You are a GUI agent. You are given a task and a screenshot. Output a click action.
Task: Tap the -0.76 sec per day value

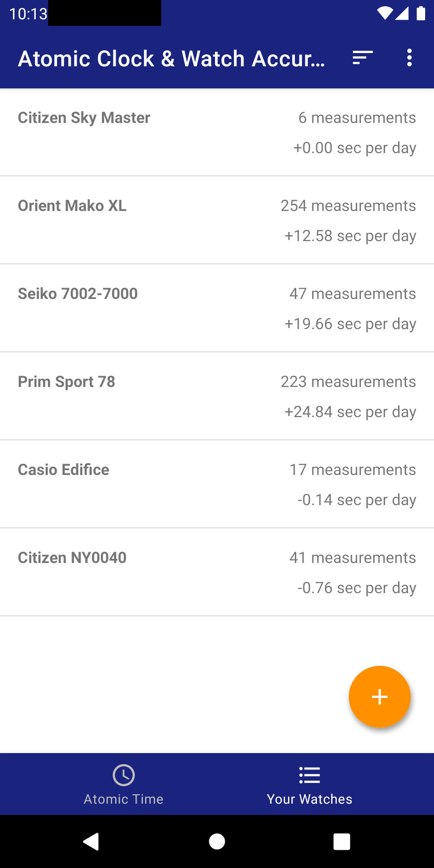[356, 588]
